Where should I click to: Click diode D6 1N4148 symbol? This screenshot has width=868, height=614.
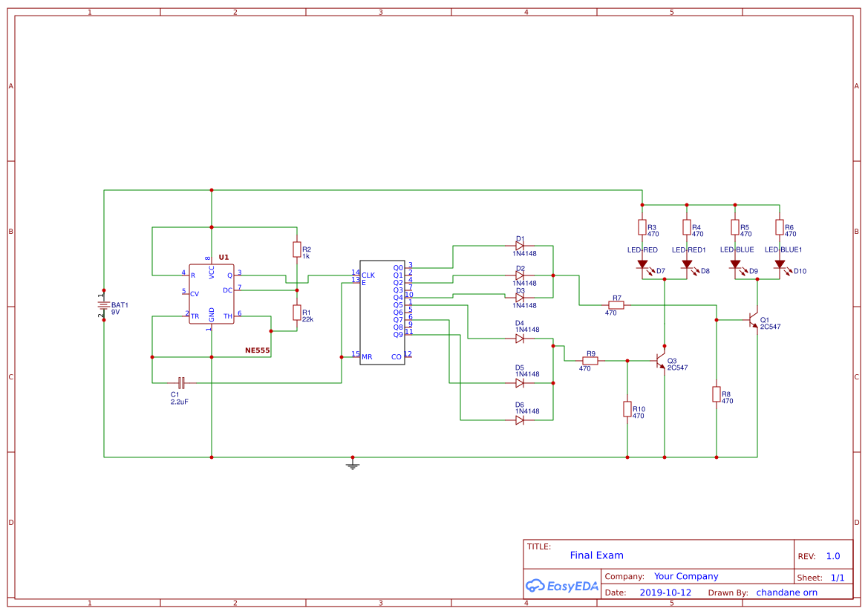tap(520, 419)
